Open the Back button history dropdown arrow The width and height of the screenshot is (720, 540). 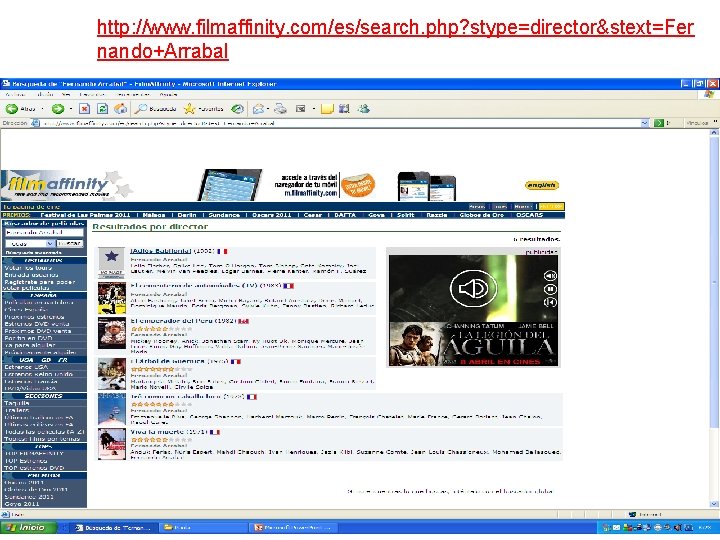pos(43,109)
